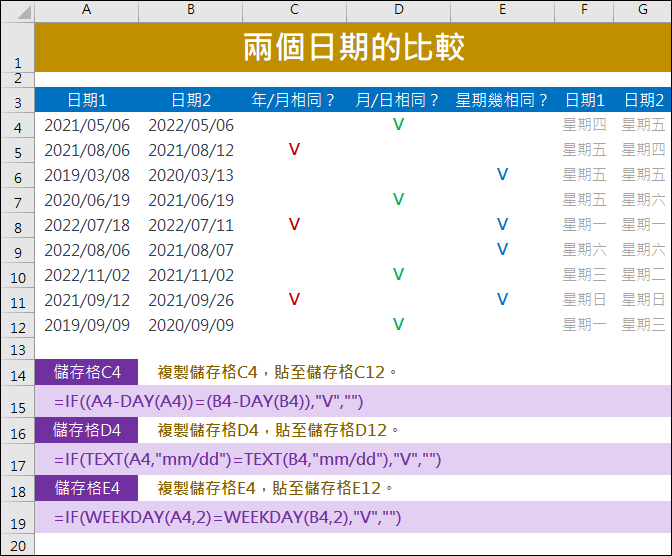Click the WEEKDAY formula row
The image size is (672, 556).
tap(353, 517)
